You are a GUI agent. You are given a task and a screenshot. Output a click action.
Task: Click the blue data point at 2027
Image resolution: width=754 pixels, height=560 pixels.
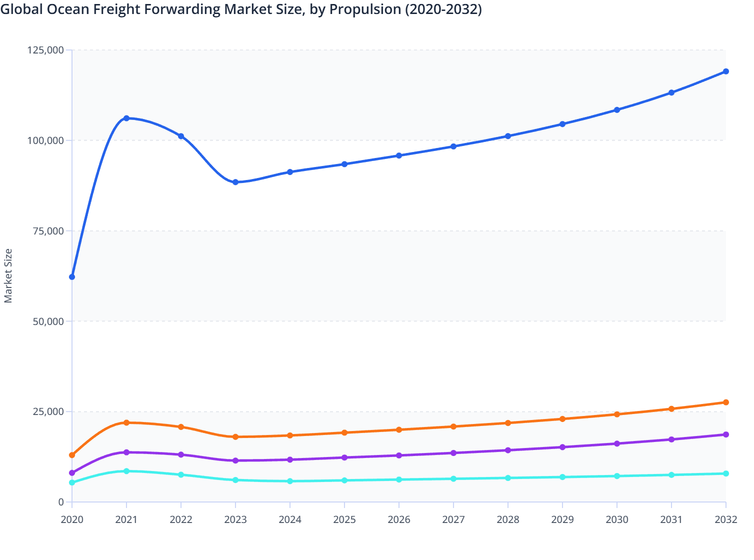(x=453, y=146)
